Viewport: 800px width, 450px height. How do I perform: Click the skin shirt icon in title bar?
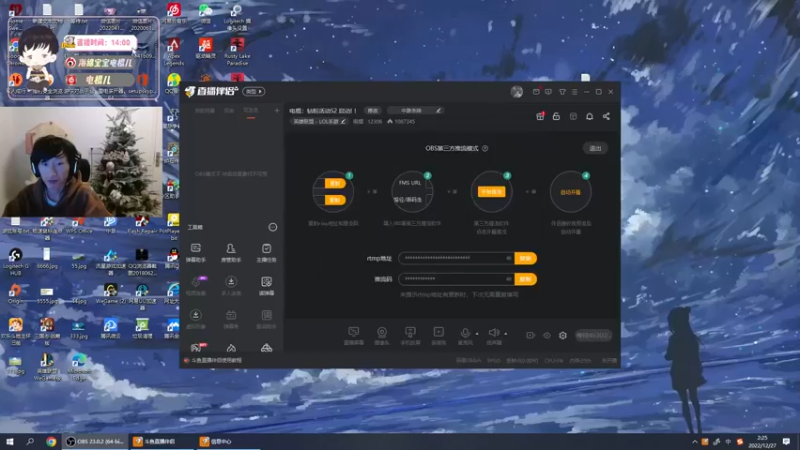(562, 92)
